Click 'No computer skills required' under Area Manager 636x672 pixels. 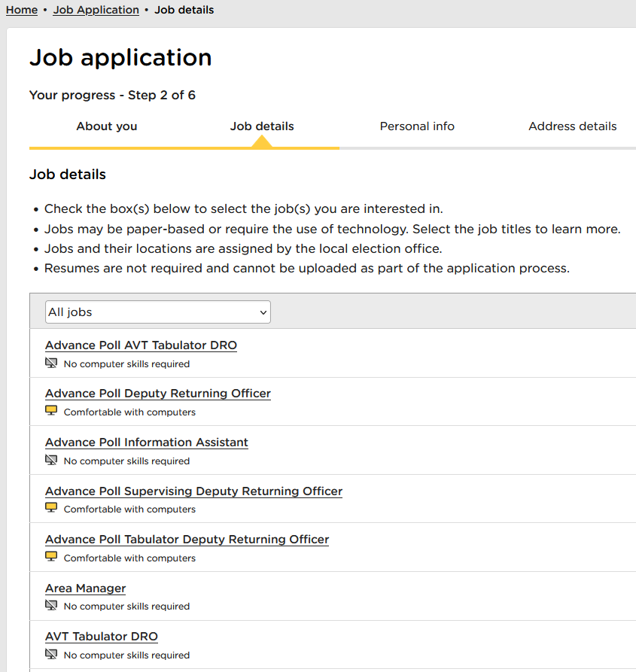127,607
